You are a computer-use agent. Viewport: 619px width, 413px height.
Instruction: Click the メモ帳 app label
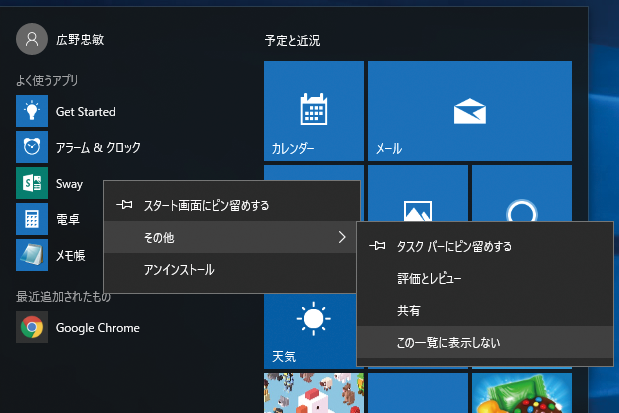click(70, 255)
